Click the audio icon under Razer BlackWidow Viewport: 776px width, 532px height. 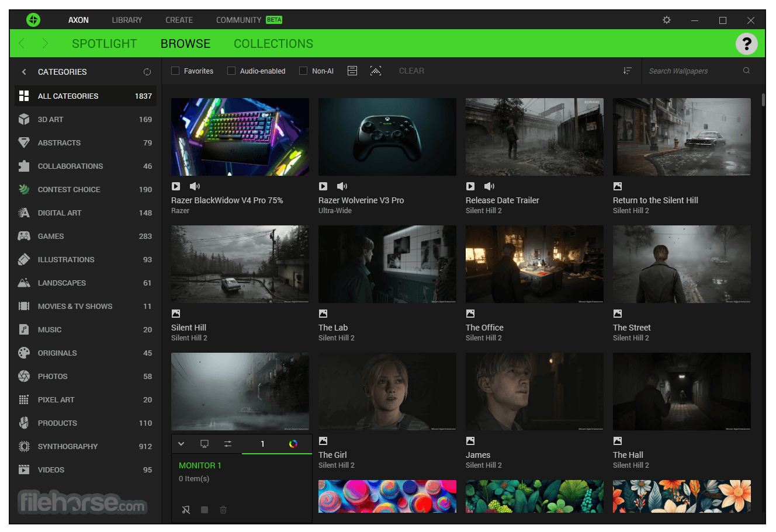tap(195, 186)
